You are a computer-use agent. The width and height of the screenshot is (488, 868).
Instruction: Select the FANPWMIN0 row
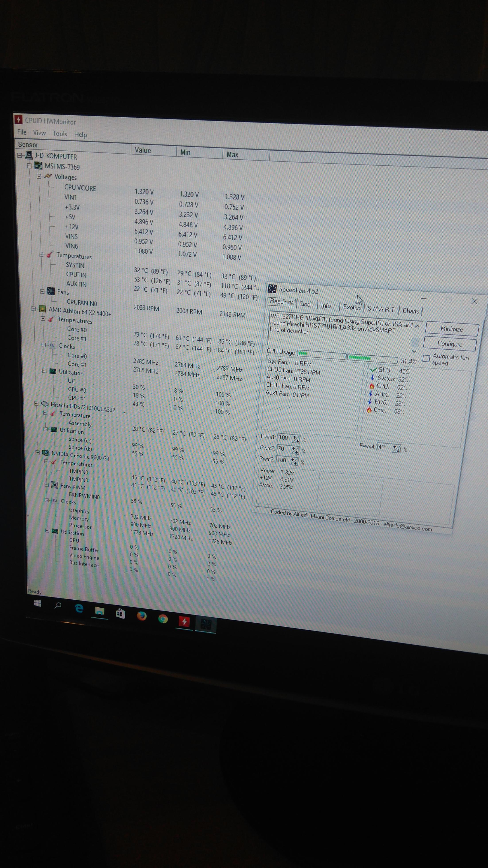click(84, 495)
